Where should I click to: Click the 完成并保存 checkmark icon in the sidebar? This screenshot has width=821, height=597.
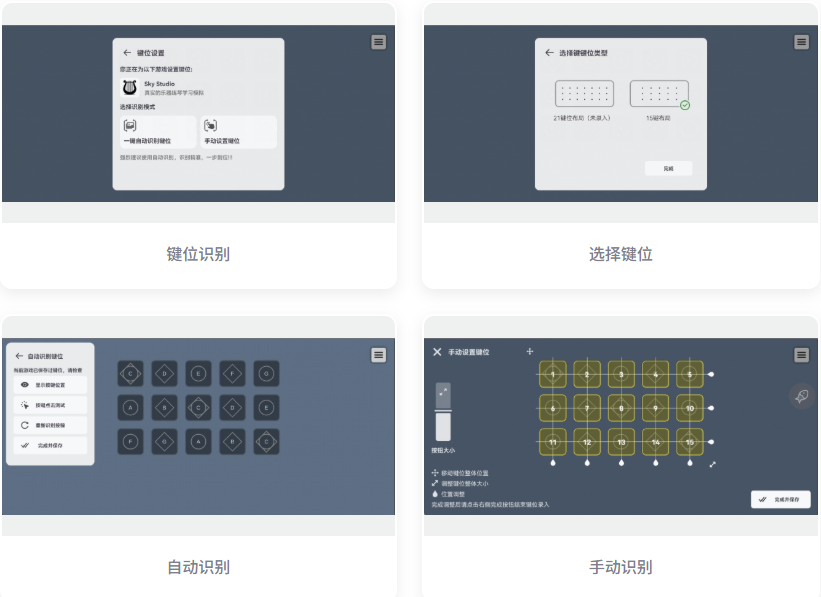[24, 445]
